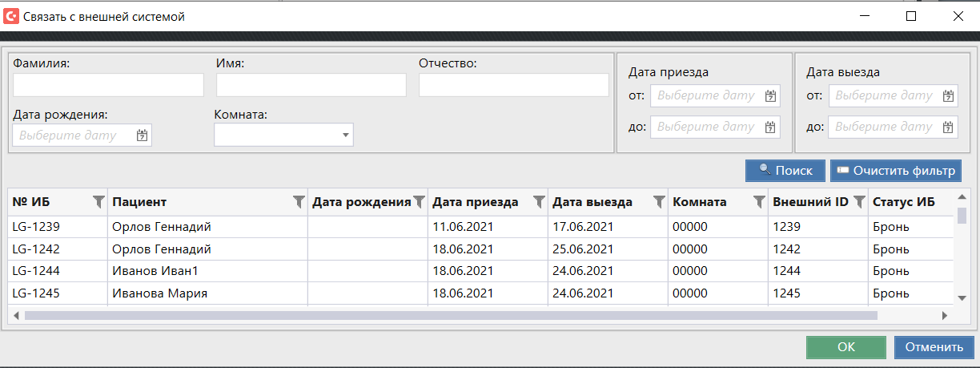The height and width of the screenshot is (368, 980).
Task: Expand the Комната dropdown list
Action: point(346,135)
